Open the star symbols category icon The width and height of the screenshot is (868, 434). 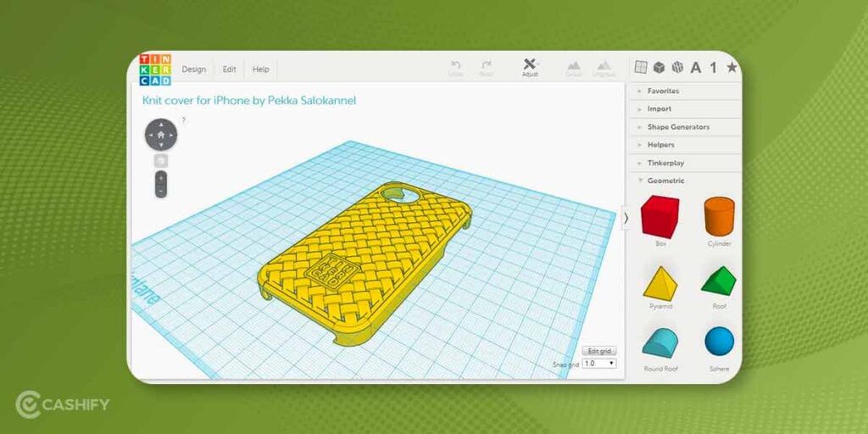[732, 68]
